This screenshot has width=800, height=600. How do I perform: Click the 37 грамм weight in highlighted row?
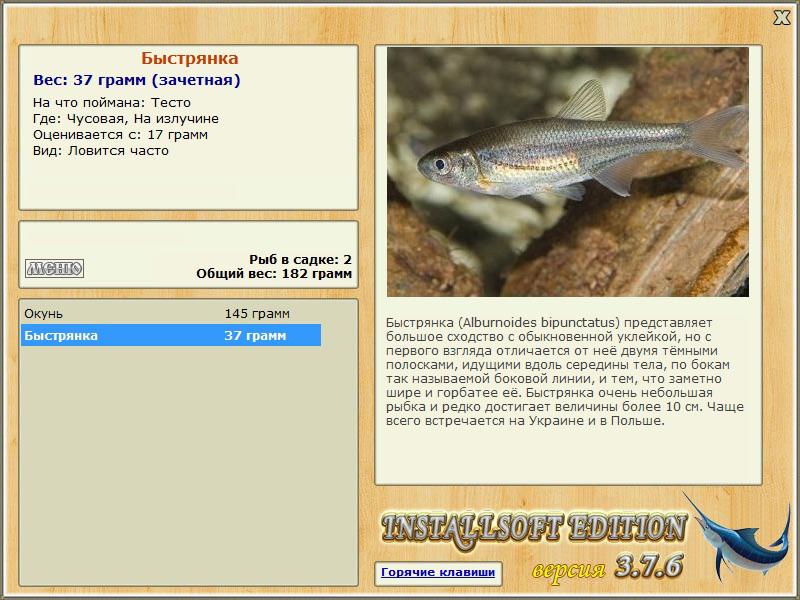tap(255, 336)
